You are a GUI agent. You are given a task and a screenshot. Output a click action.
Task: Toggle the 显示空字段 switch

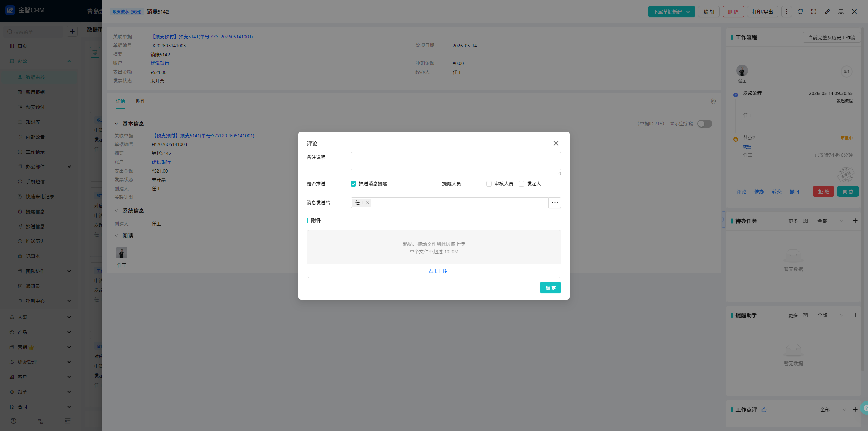pyautogui.click(x=705, y=124)
